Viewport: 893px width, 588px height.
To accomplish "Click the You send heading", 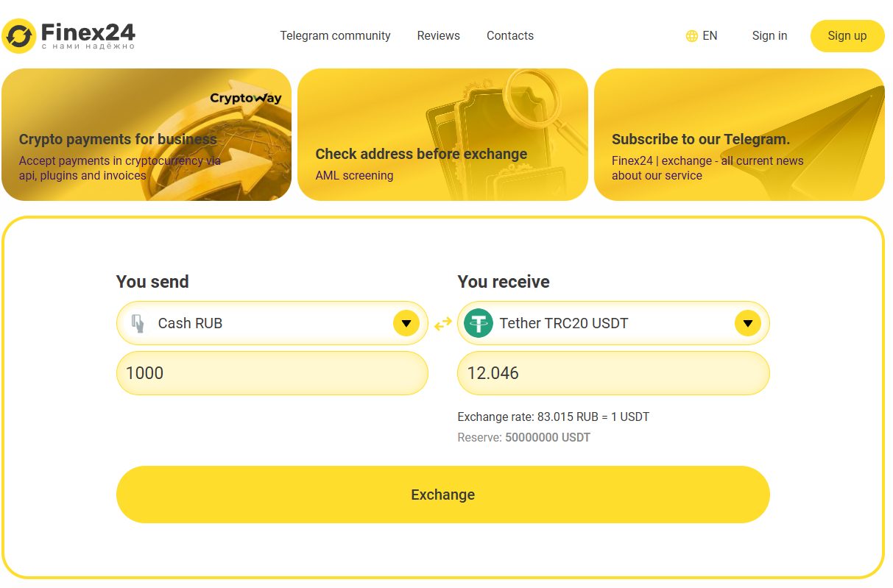I will pos(152,282).
